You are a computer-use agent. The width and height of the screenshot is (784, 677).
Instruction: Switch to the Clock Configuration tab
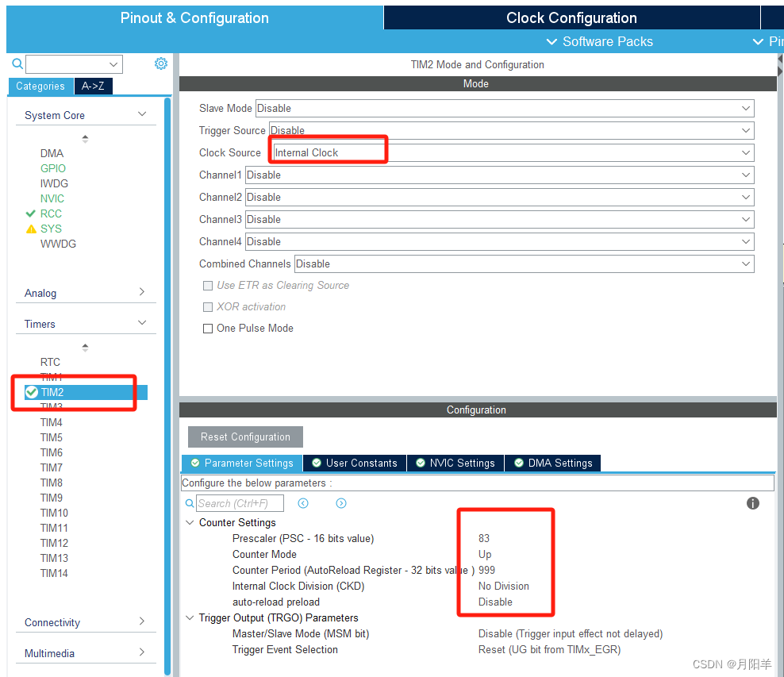tap(571, 17)
